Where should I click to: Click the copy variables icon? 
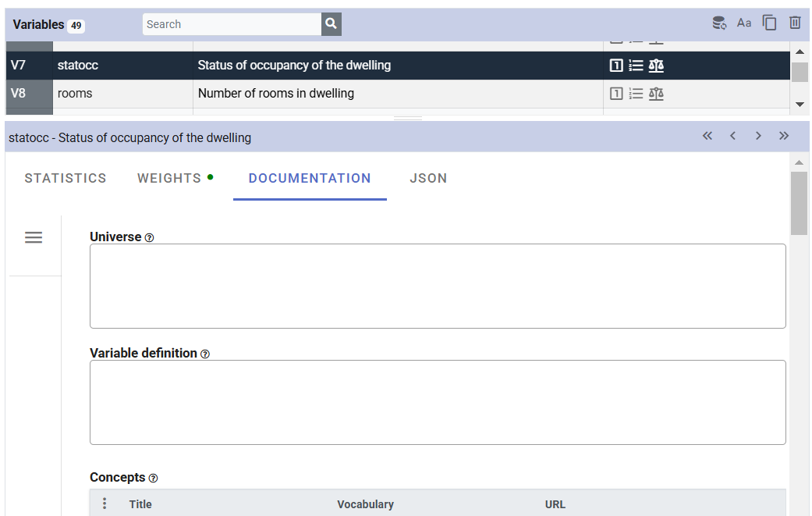coord(770,23)
